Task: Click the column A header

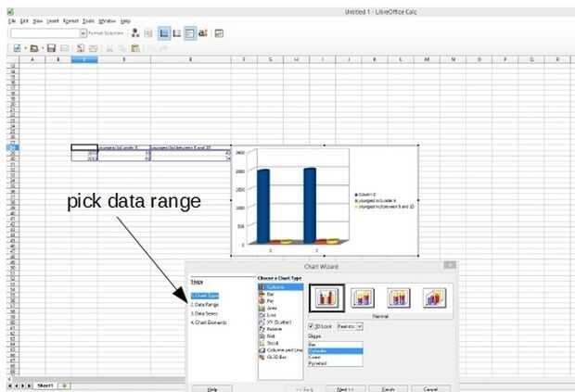Action: point(32,59)
